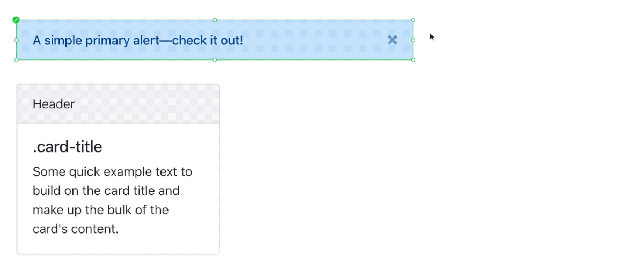Click the bottom-left selection handle of the alert

[x=16, y=60]
